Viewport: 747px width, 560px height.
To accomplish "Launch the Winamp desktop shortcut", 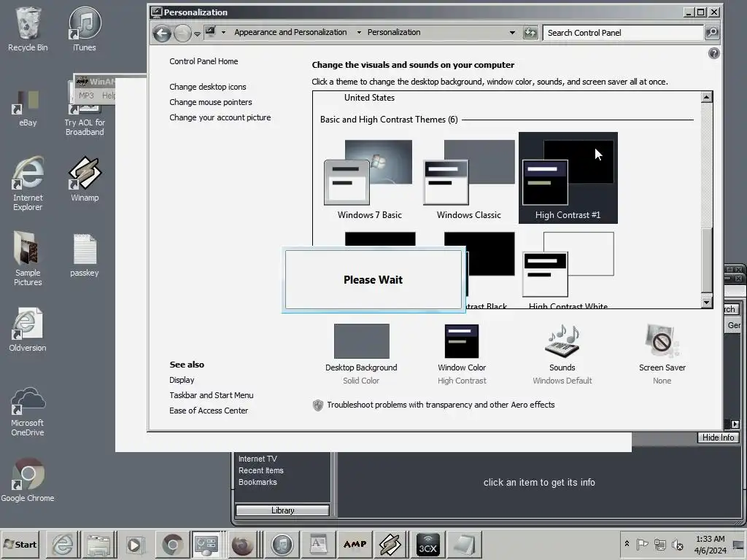I will pyautogui.click(x=85, y=179).
